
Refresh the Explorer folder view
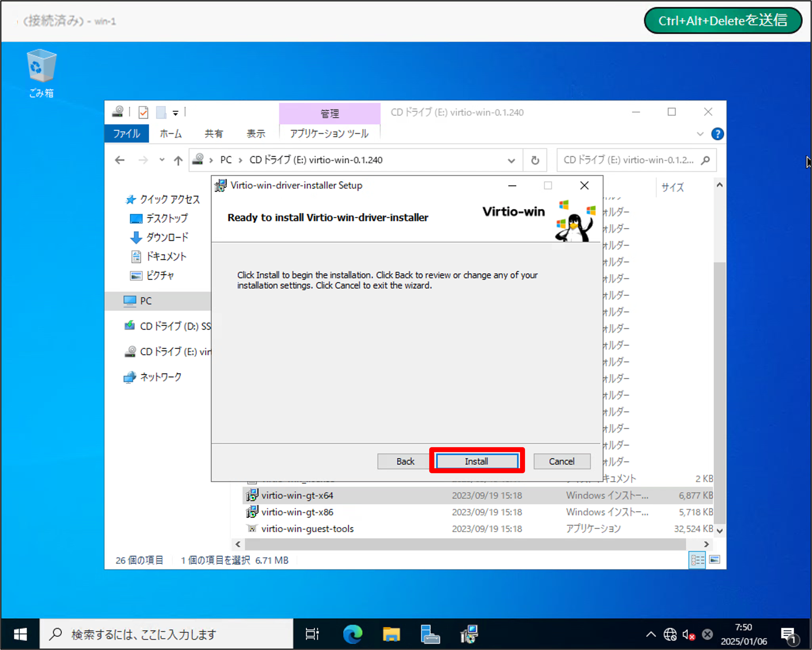tap(535, 160)
